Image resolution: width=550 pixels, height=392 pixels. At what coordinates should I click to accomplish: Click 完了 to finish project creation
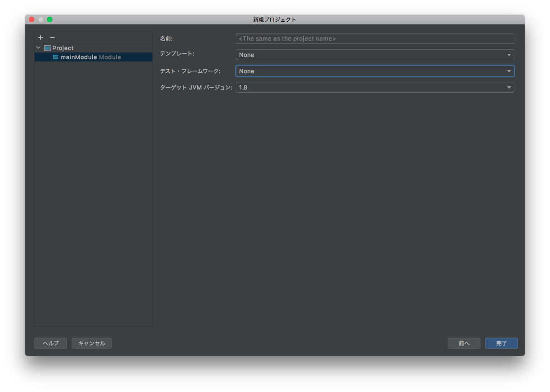pos(501,343)
